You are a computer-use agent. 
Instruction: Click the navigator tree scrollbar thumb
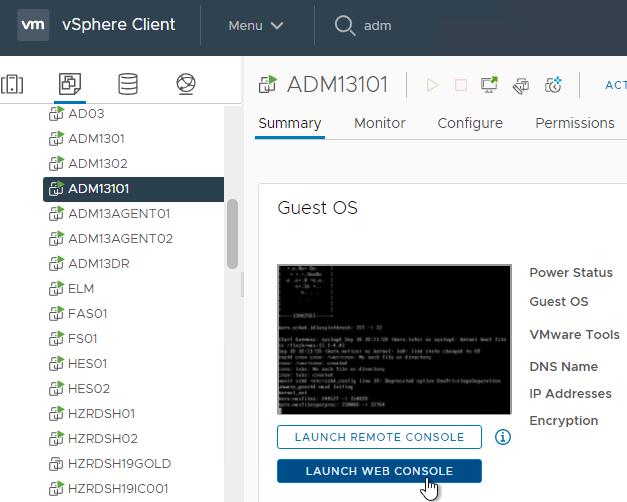coord(232,234)
